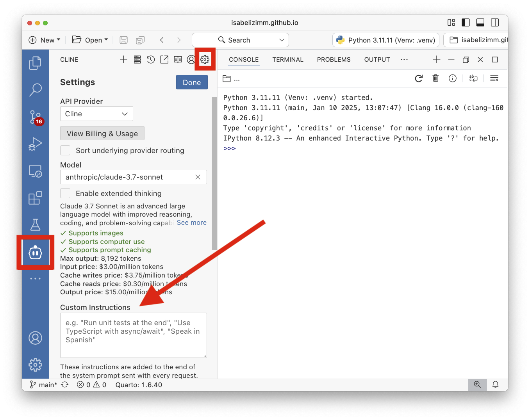Switch to the PROBLEMS tab
The width and height of the screenshot is (530, 420).
point(334,59)
